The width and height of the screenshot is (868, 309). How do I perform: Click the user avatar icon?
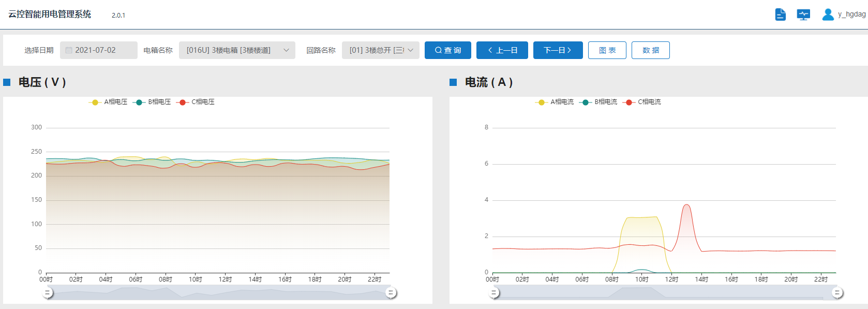coord(828,14)
